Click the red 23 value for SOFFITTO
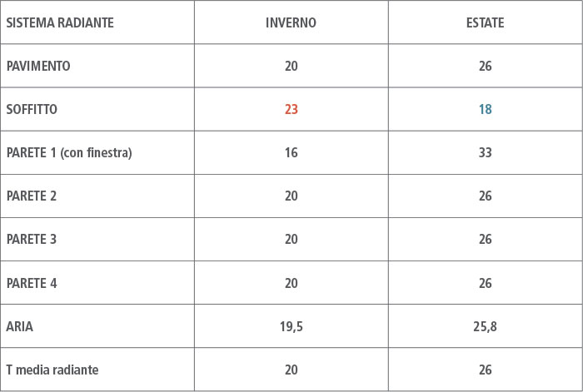The width and height of the screenshot is (583, 392). click(x=291, y=109)
